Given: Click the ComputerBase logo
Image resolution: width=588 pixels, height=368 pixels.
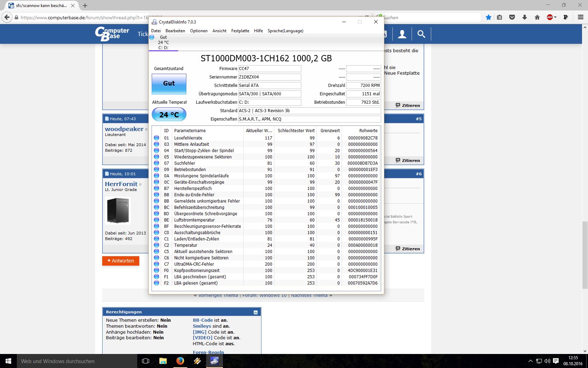Looking at the screenshot, I should click(112, 34).
